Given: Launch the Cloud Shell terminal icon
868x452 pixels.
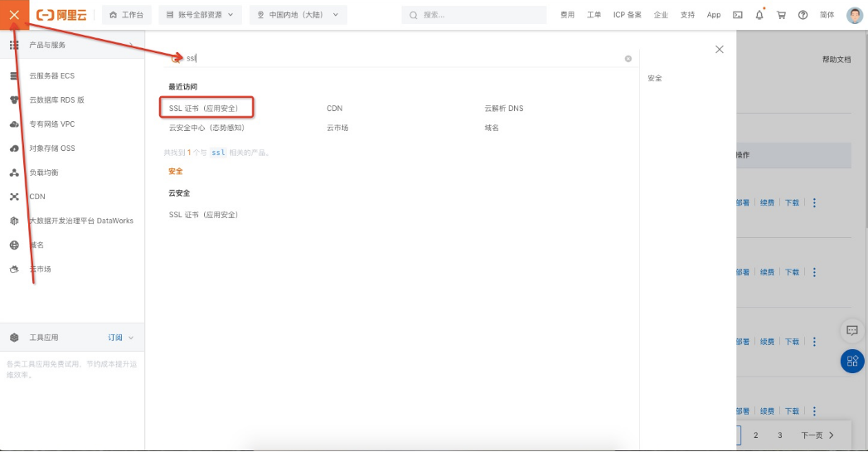Looking at the screenshot, I should 737,15.
